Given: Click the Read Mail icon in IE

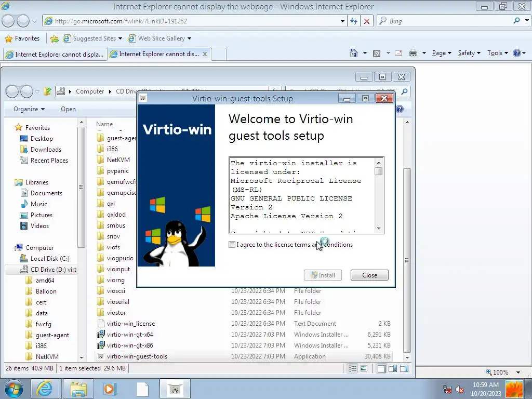Looking at the screenshot, I should [x=398, y=53].
